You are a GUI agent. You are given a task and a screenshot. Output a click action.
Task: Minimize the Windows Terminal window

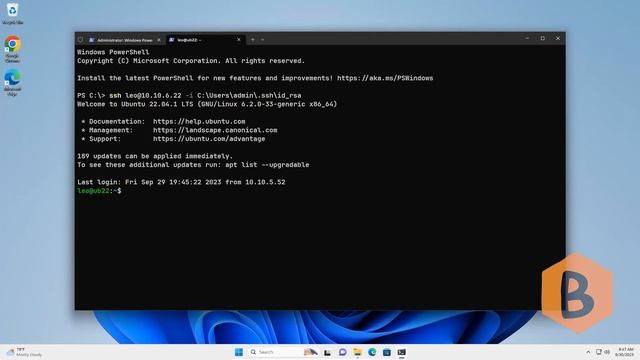[x=527, y=38]
